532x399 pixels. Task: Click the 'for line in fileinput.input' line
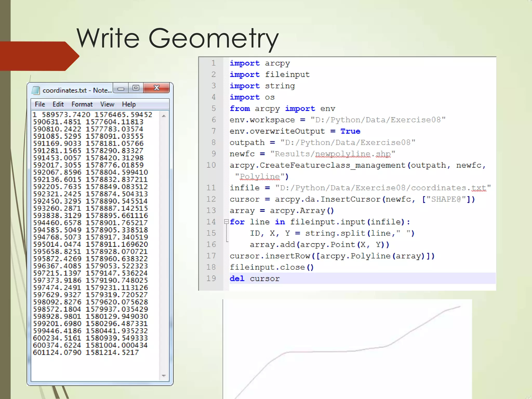[x=320, y=222]
